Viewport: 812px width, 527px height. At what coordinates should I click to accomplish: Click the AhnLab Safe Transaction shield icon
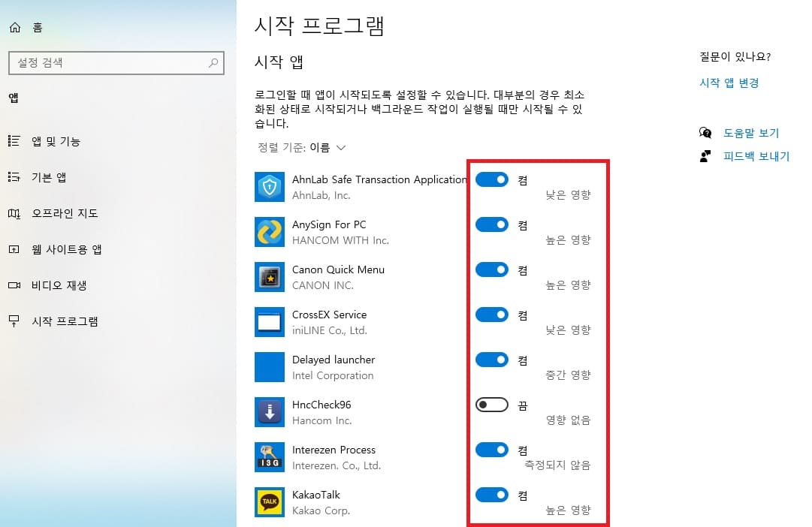269,187
